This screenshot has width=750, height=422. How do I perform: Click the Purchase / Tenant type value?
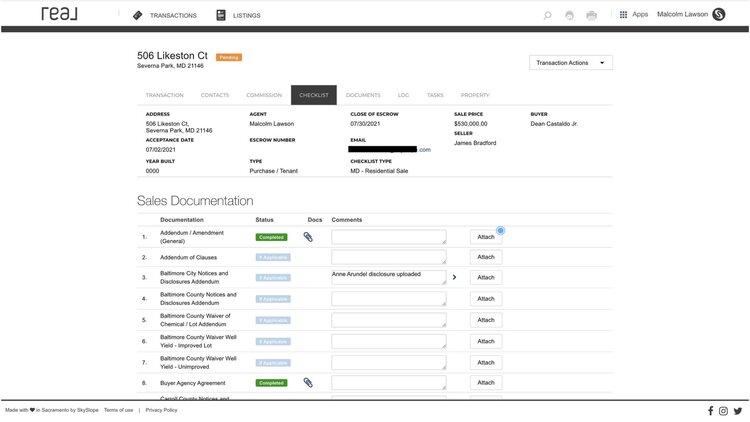[x=274, y=171]
